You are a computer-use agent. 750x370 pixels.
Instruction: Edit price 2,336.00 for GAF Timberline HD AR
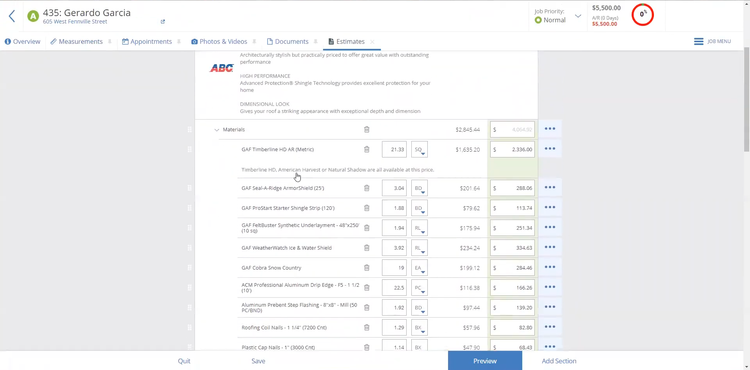coord(512,150)
